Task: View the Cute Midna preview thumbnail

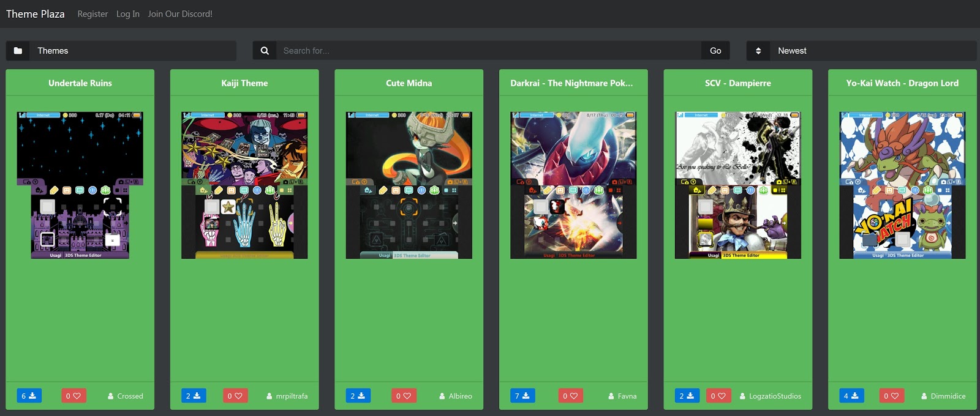Action: [x=409, y=185]
